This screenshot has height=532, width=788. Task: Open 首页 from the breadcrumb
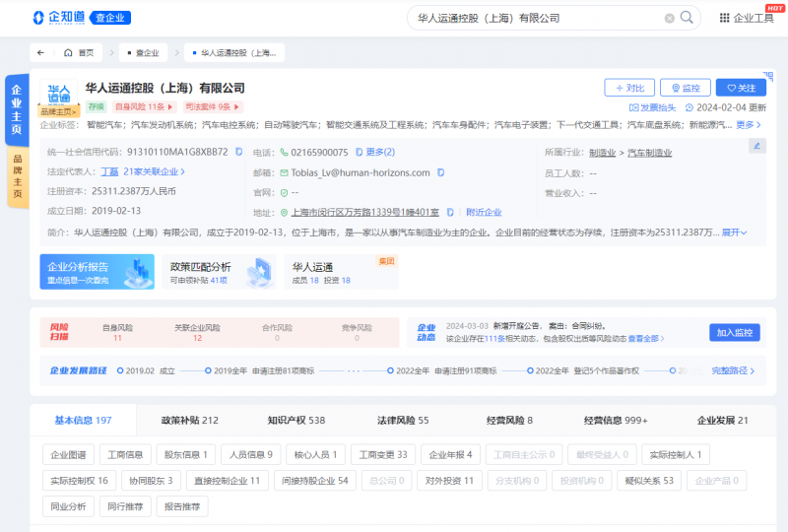[x=80, y=53]
